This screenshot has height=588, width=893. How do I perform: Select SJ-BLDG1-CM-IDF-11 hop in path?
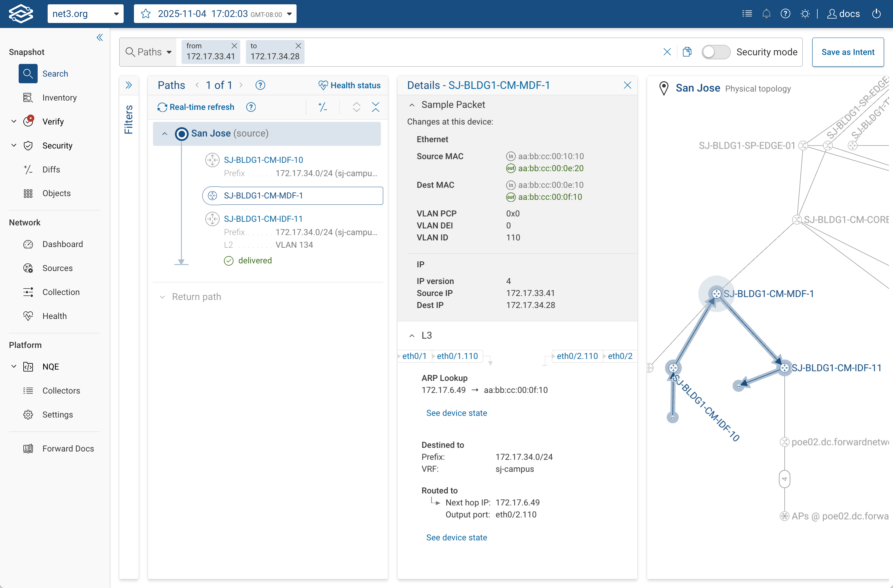tap(263, 219)
